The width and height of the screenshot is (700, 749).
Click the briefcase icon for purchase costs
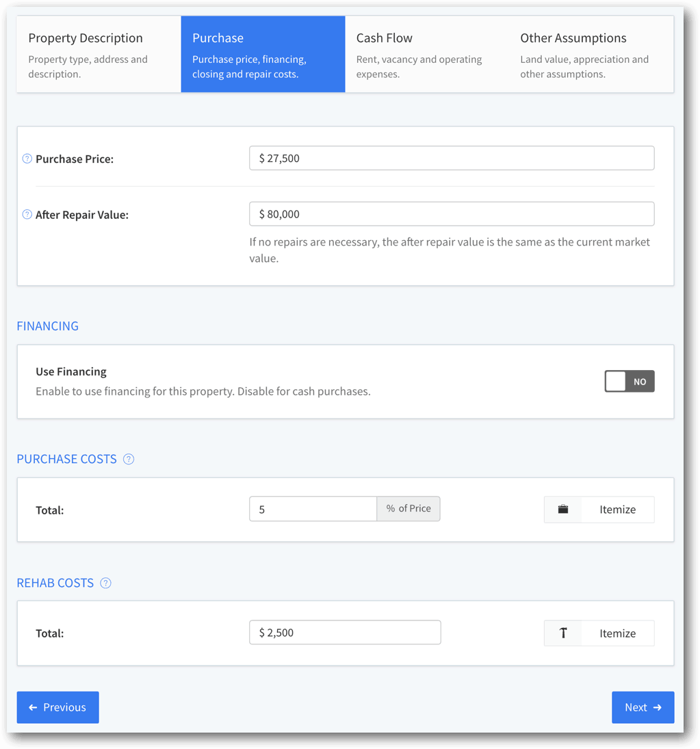[x=563, y=509]
